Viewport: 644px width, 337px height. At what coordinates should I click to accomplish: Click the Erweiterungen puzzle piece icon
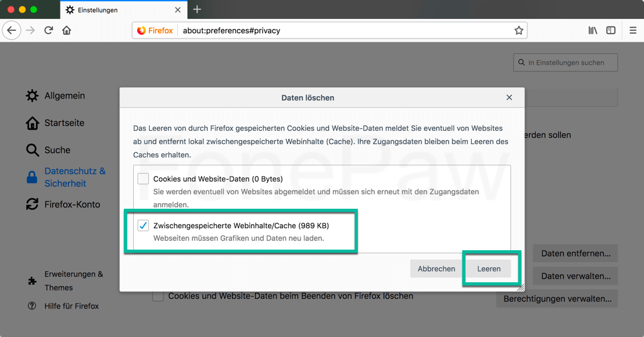32,281
